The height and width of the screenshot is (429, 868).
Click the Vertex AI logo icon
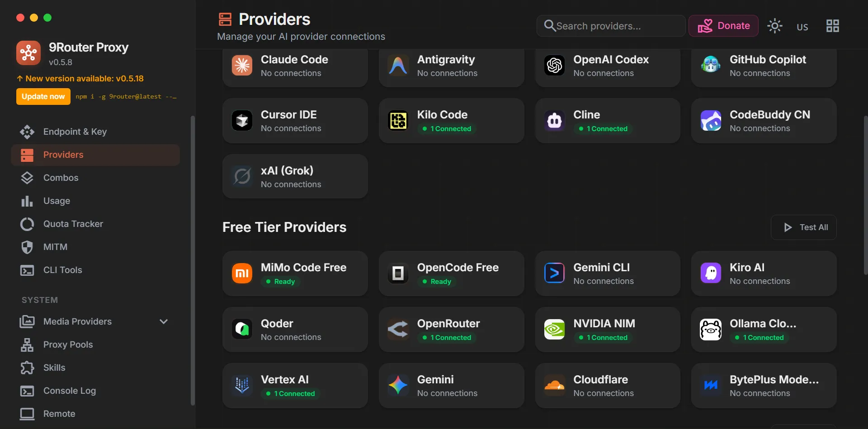click(242, 386)
